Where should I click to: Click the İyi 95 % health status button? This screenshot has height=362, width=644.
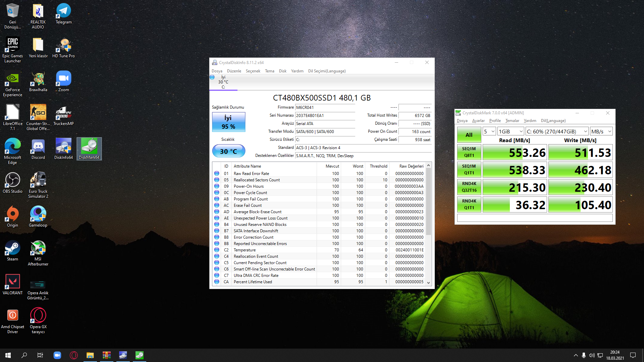point(228,122)
